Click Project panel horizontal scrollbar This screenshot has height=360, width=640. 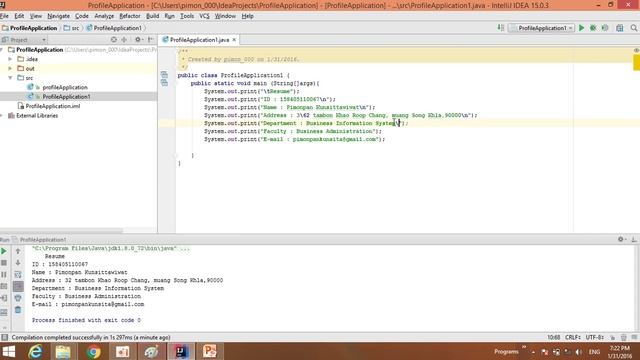[61, 231]
